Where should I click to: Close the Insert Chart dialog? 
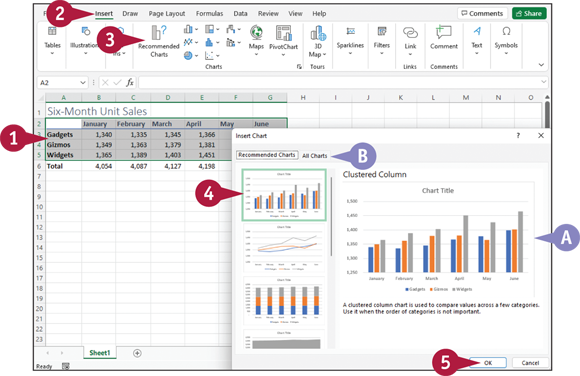pyautogui.click(x=541, y=135)
